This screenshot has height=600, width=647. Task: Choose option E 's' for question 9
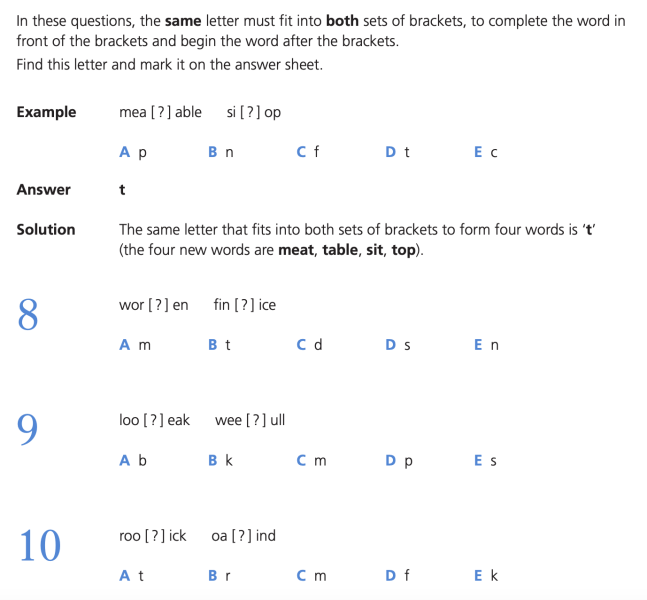pyautogui.click(x=485, y=460)
